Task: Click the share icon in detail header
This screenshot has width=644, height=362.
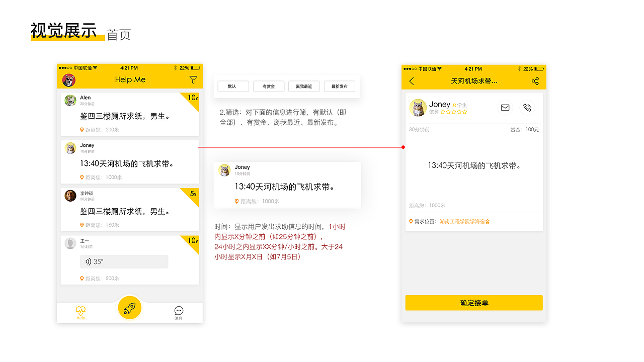Action: (535, 81)
